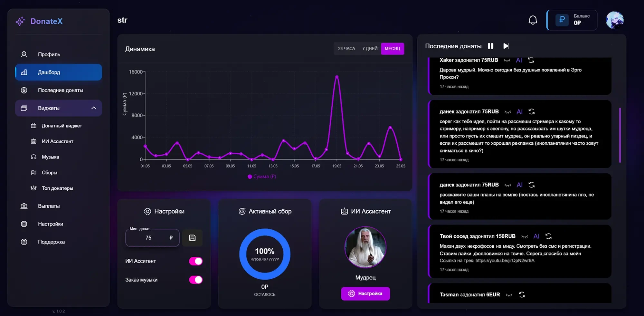Image resolution: width=644 pixels, height=316 pixels.
Task: Replay Xaker's donation alert
Action: pos(531,60)
